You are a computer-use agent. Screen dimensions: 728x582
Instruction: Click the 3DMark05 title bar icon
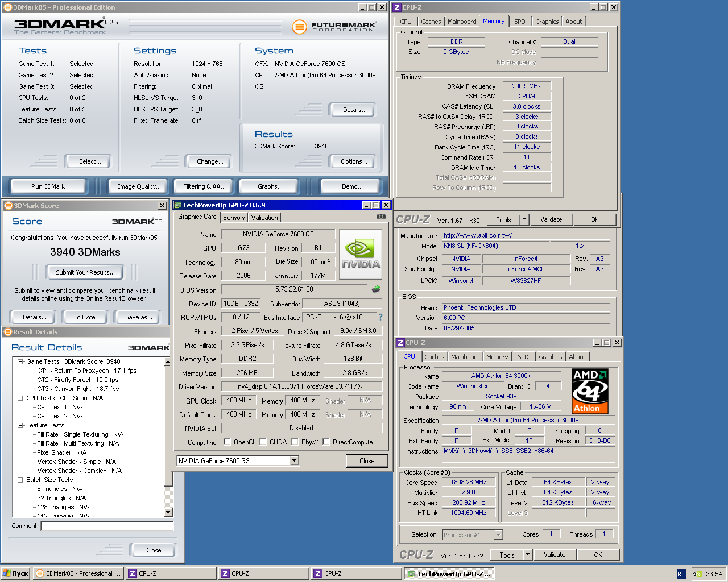coord(7,7)
